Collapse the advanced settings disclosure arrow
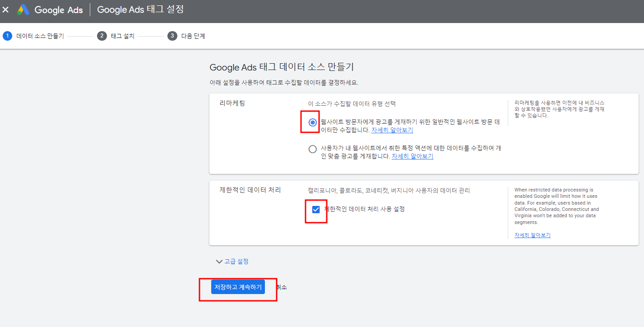The image size is (644, 327). click(x=219, y=261)
